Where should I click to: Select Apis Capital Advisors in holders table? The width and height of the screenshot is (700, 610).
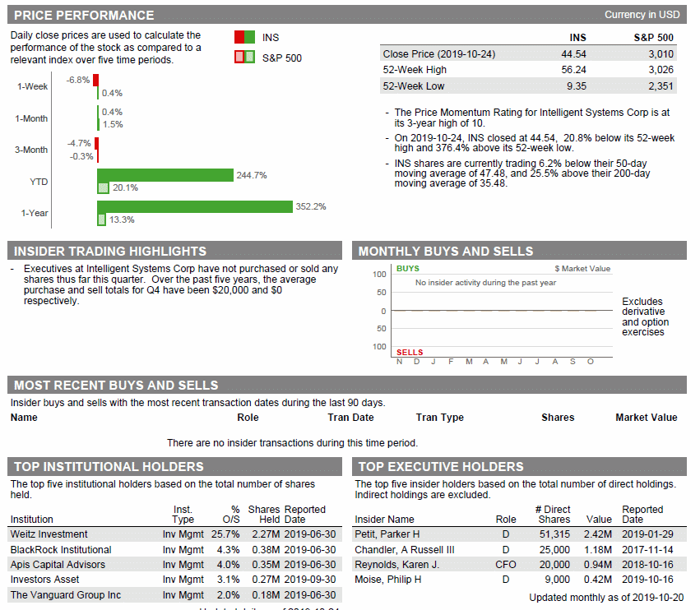(58, 565)
